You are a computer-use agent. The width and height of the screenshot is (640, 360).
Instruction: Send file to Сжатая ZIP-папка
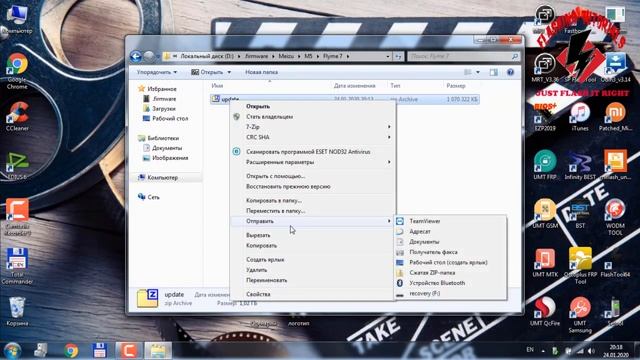(x=450, y=273)
